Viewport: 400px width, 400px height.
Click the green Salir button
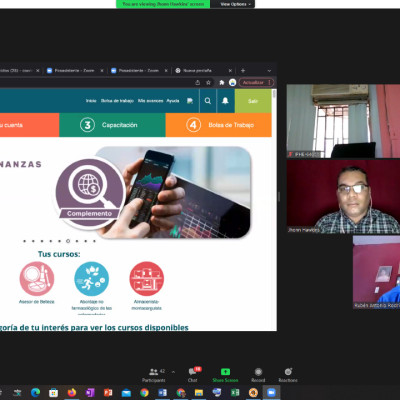pyautogui.click(x=253, y=101)
